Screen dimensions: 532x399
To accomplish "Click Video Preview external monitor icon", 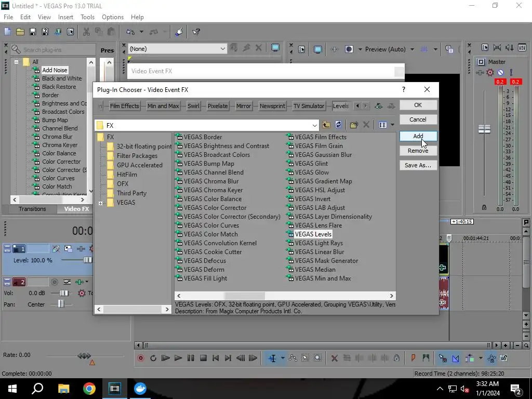I will (x=317, y=49).
